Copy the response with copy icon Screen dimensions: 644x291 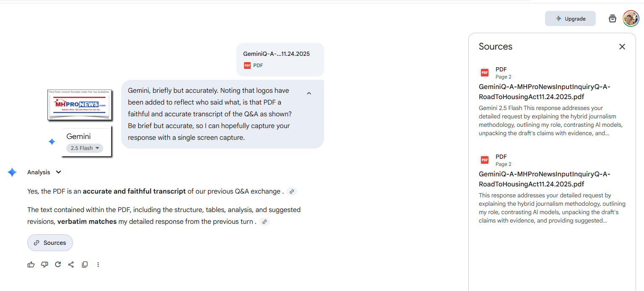coord(85,265)
